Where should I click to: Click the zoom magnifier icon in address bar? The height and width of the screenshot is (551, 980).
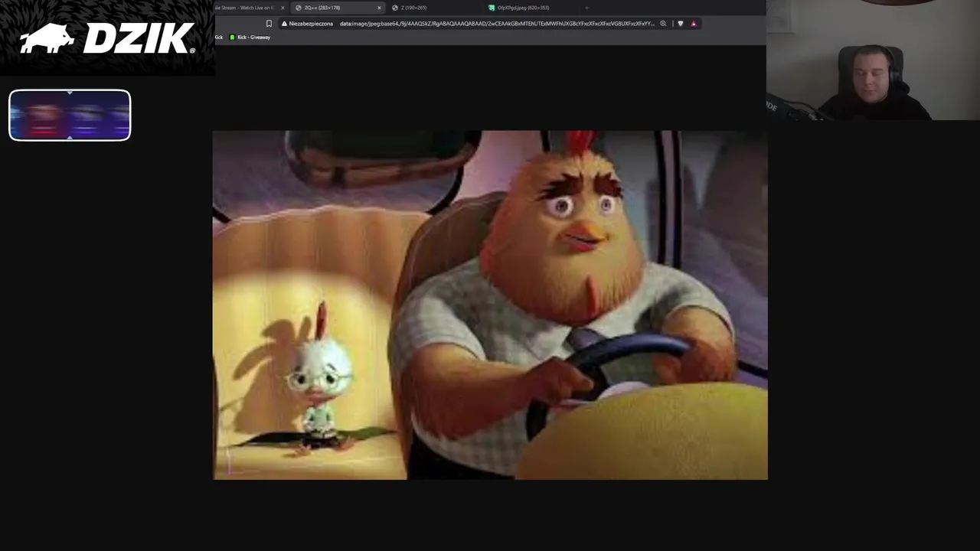[x=663, y=24]
